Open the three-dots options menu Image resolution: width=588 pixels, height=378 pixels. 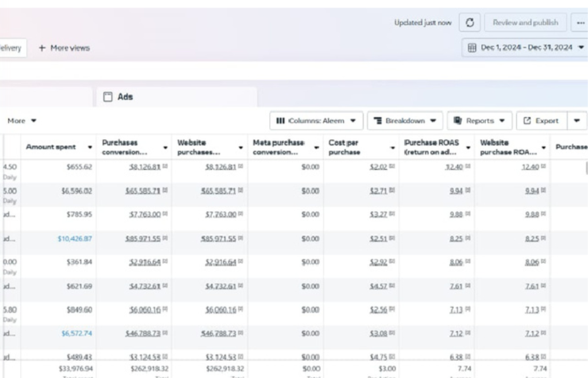(581, 22)
